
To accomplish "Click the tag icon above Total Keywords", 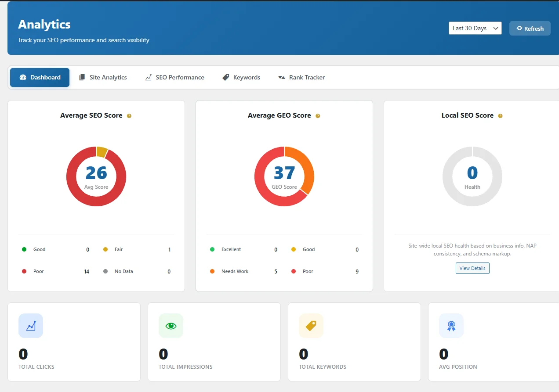I will [x=311, y=326].
